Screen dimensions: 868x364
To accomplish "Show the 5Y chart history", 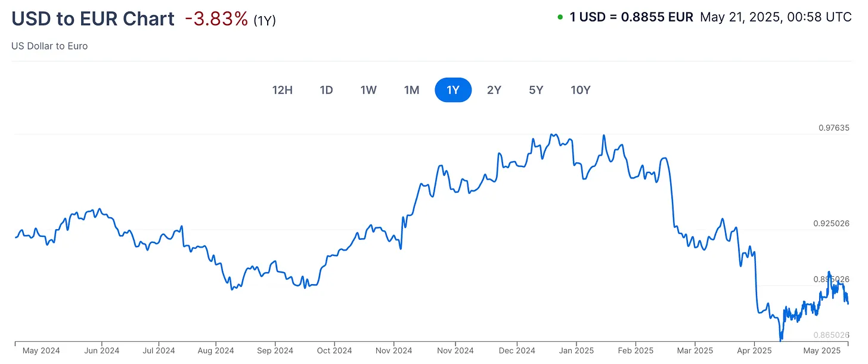I will (535, 90).
